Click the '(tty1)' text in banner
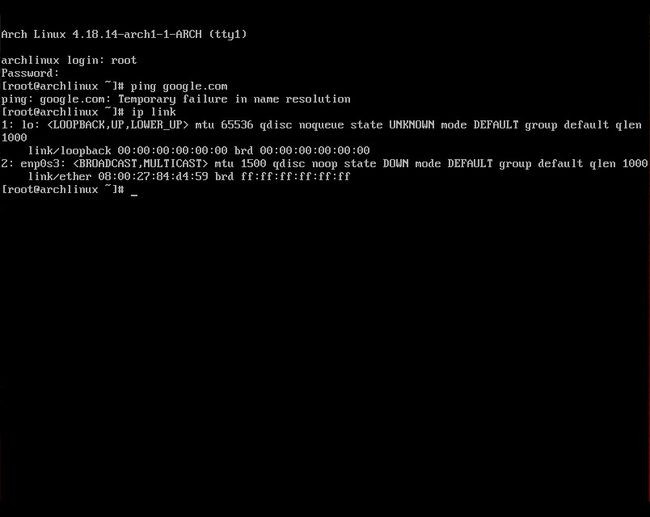 [228, 34]
